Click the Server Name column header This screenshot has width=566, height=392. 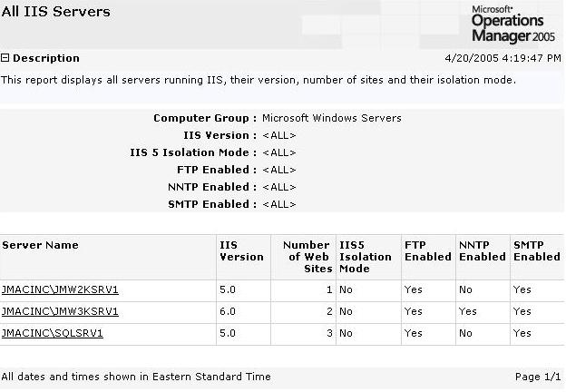[40, 245]
